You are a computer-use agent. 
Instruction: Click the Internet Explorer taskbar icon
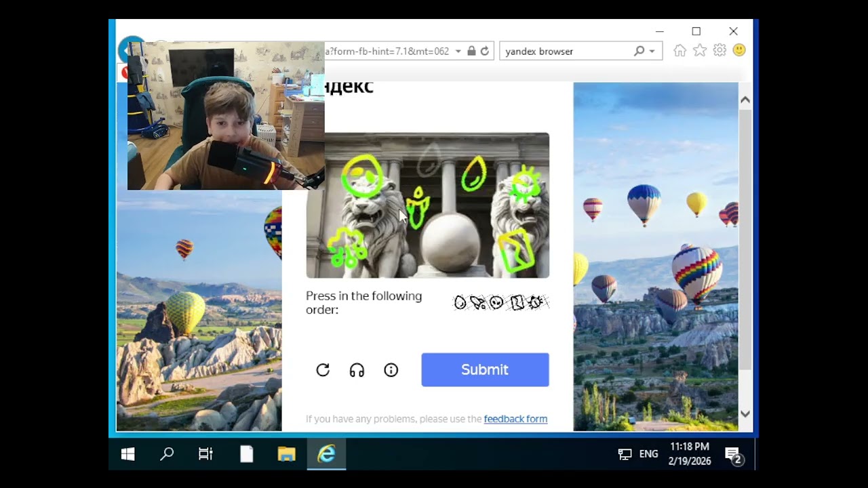(327, 454)
